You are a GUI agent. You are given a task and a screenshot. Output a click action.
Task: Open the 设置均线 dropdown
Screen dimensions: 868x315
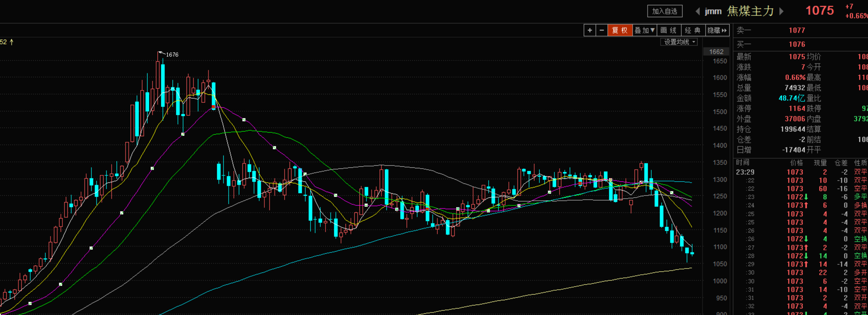pyautogui.click(x=679, y=42)
